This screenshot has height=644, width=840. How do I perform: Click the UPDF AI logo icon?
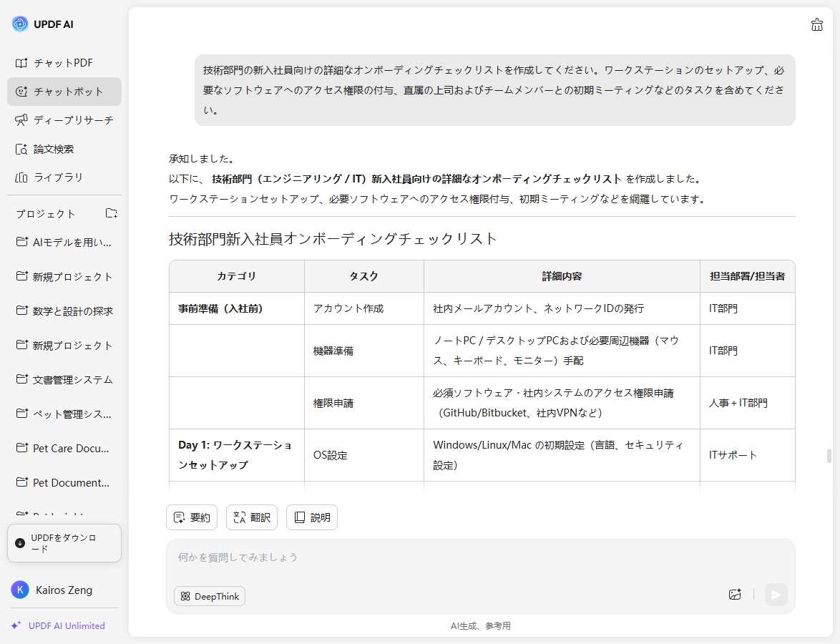tap(20, 24)
